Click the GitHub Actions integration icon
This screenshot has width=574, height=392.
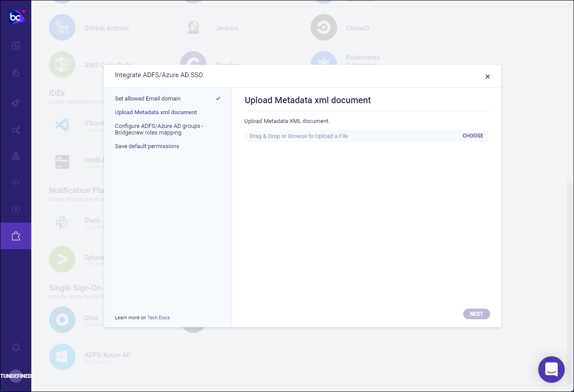[x=62, y=28]
